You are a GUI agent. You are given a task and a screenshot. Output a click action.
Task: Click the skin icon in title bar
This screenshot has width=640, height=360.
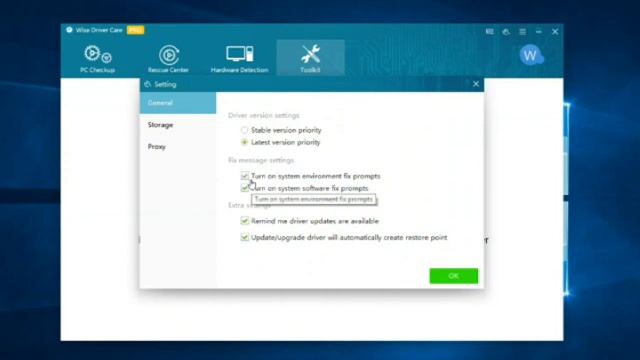pyautogui.click(x=506, y=31)
